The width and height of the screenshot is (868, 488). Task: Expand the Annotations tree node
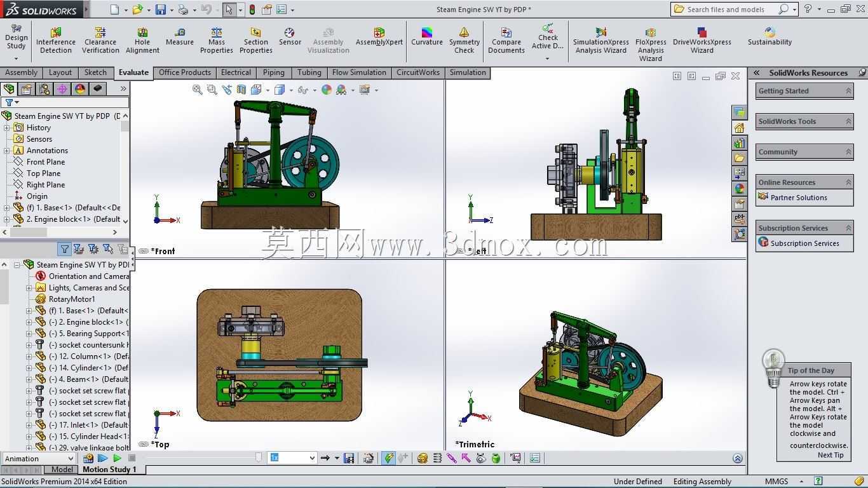click(x=7, y=151)
